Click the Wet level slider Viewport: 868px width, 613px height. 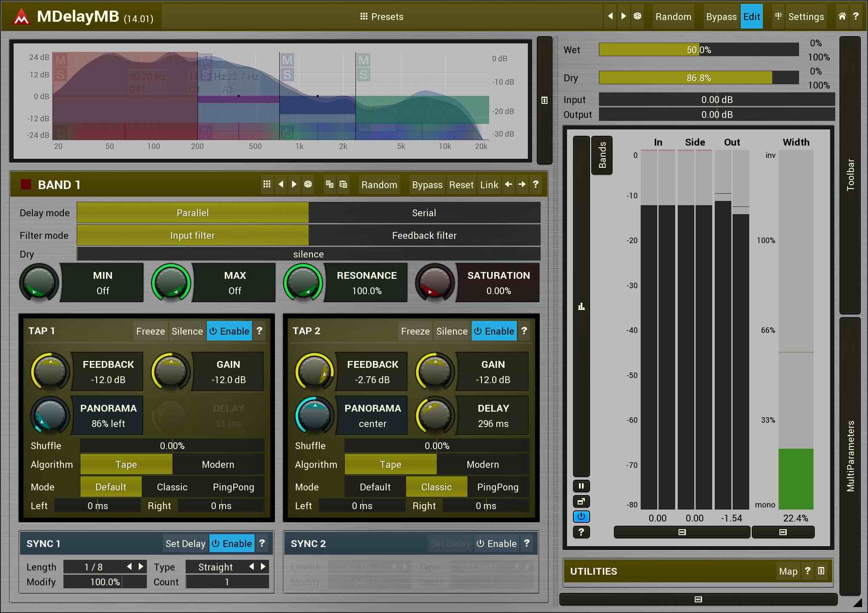tap(698, 50)
